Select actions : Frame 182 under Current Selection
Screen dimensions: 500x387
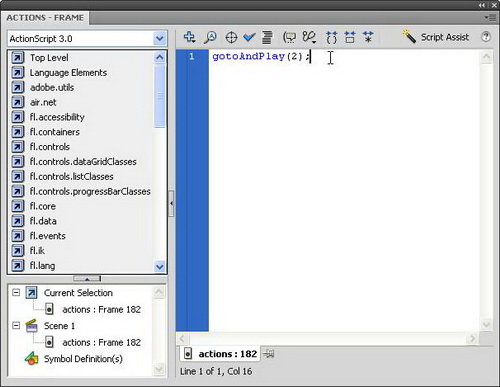[101, 309]
